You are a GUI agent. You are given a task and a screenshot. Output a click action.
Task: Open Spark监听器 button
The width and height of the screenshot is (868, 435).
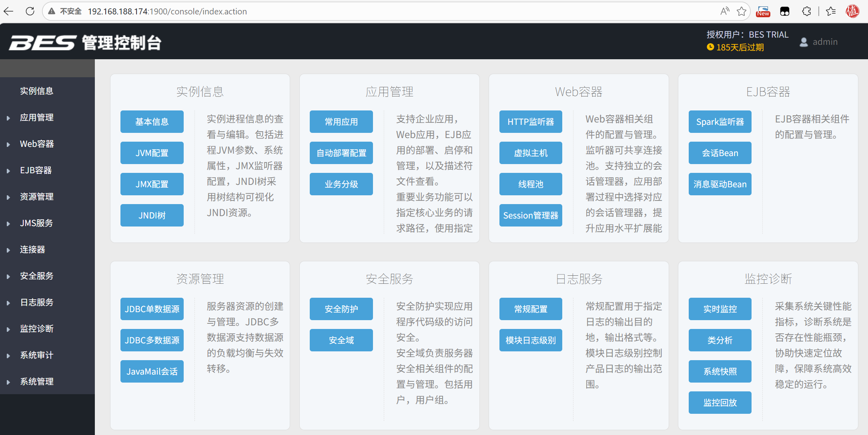coord(720,122)
